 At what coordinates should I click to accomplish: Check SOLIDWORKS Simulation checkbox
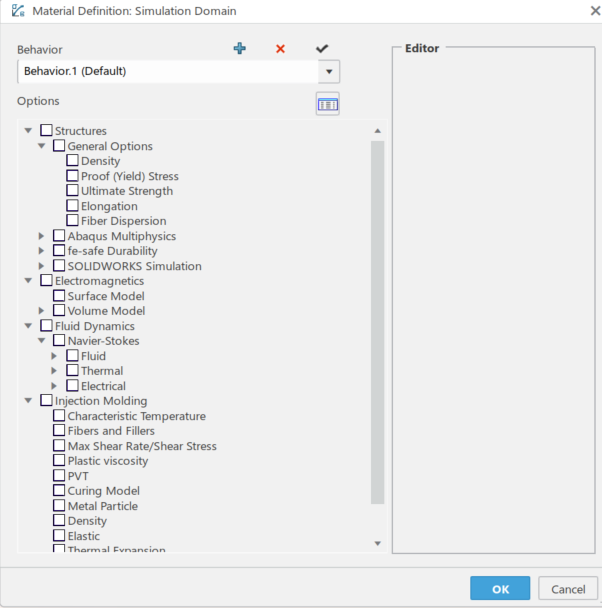tap(59, 266)
